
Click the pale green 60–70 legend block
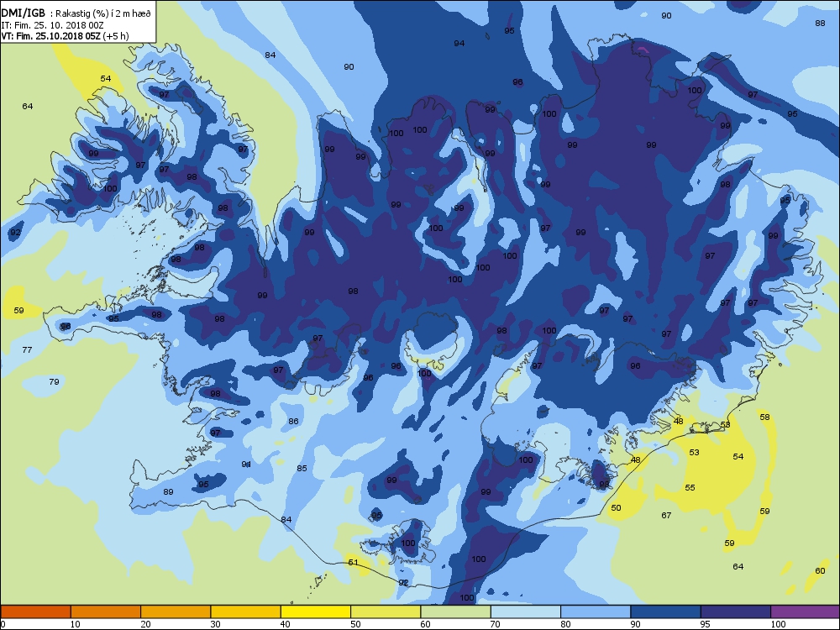pyautogui.click(x=456, y=612)
